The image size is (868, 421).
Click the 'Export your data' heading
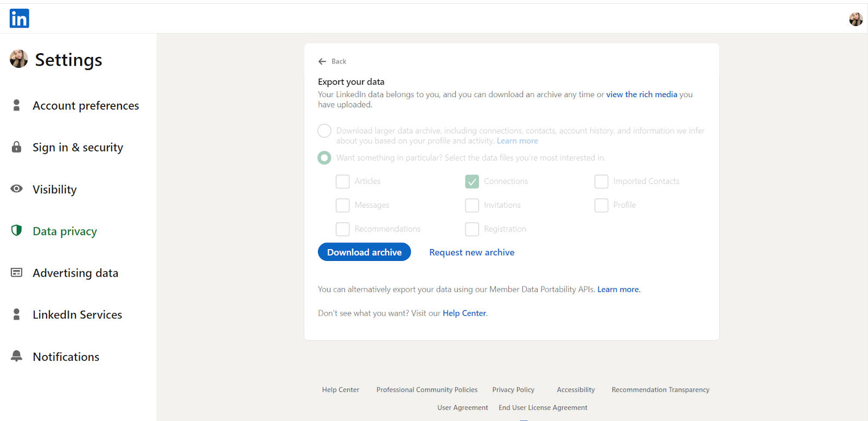[351, 82]
